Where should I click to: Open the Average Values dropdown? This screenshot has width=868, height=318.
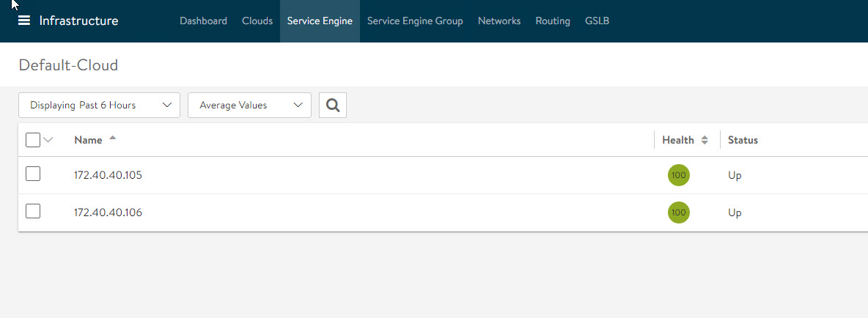click(249, 106)
